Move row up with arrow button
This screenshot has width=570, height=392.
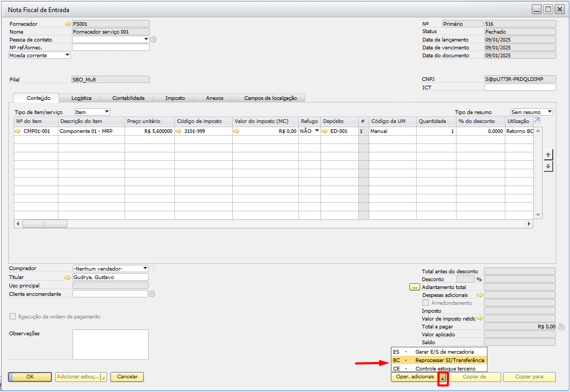coord(548,155)
